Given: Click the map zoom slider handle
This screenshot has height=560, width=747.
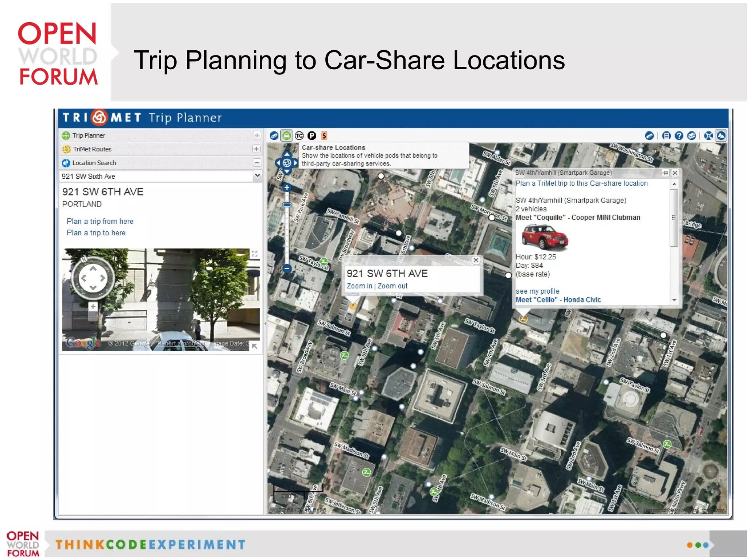Looking at the screenshot, I should 287,205.
